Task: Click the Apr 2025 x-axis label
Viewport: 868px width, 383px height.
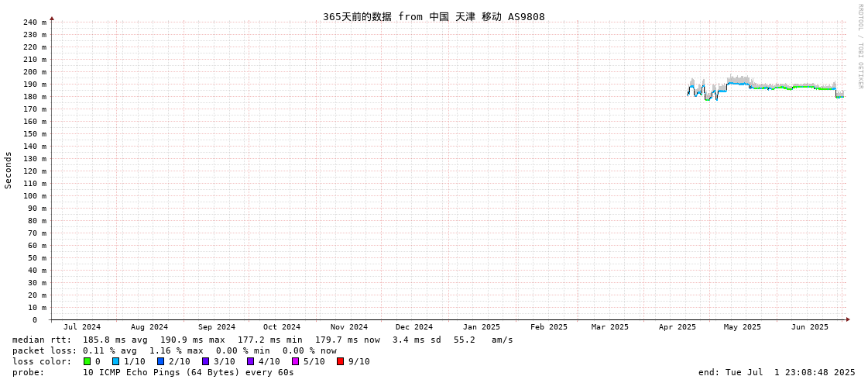Action: coord(677,327)
